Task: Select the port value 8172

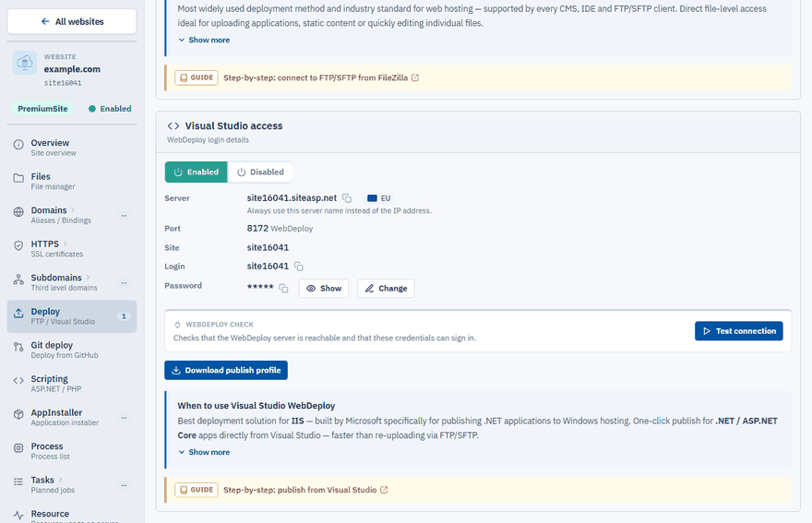Action: [257, 229]
